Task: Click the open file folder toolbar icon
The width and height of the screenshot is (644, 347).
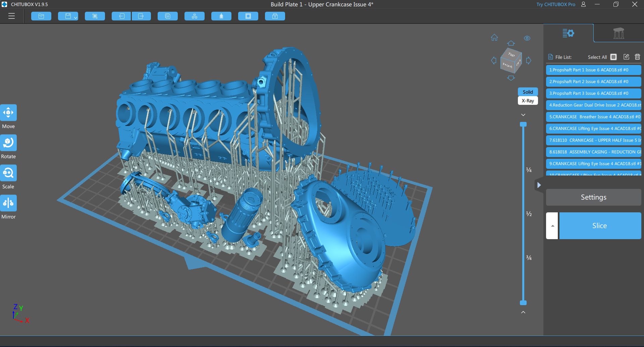Action: click(x=41, y=16)
